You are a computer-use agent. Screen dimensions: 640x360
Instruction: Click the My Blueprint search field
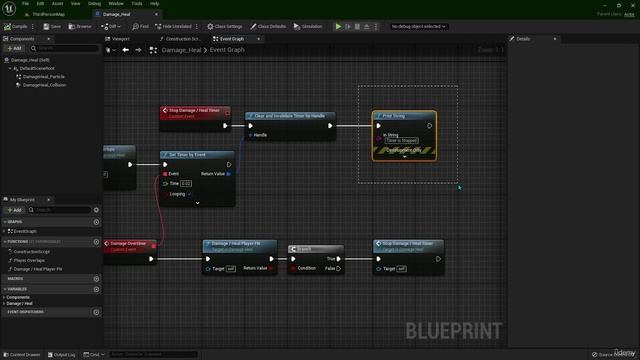[x=60, y=210]
